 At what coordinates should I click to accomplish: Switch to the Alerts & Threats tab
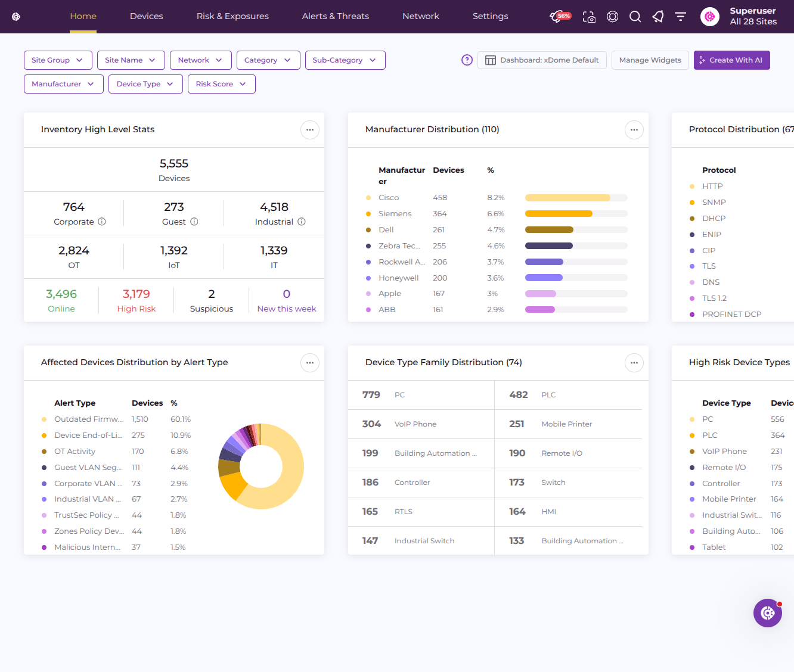(336, 16)
